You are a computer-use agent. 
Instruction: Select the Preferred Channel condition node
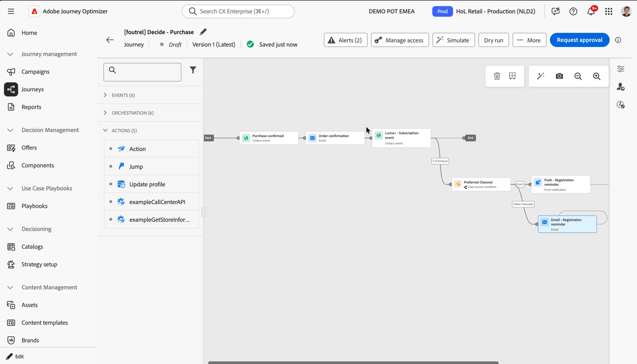coord(481,185)
